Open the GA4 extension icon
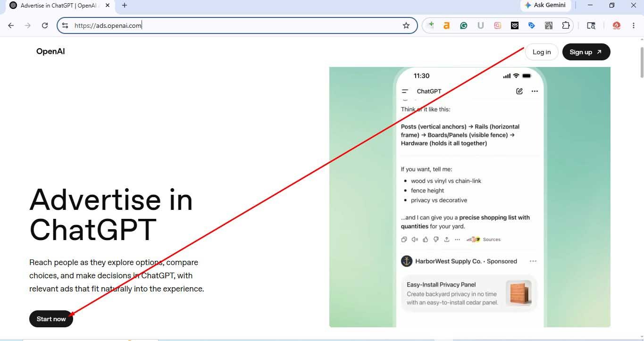Viewport: 644px width, 341px height. [549, 25]
